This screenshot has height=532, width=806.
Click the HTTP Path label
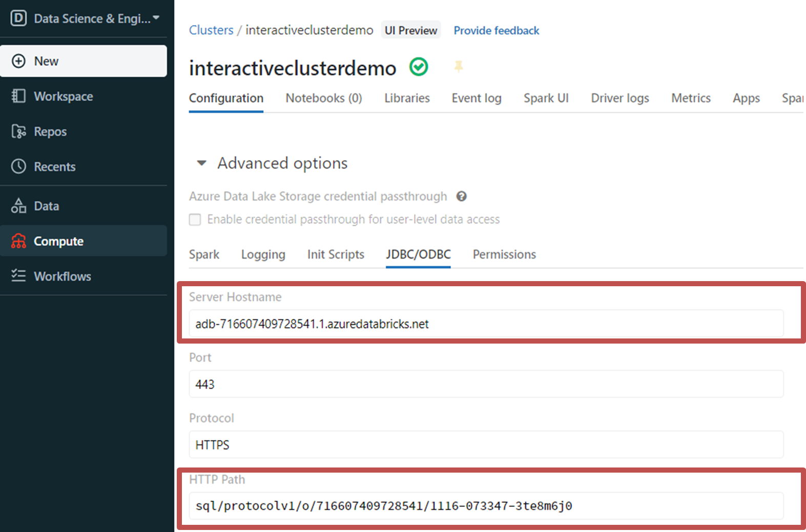pos(217,479)
